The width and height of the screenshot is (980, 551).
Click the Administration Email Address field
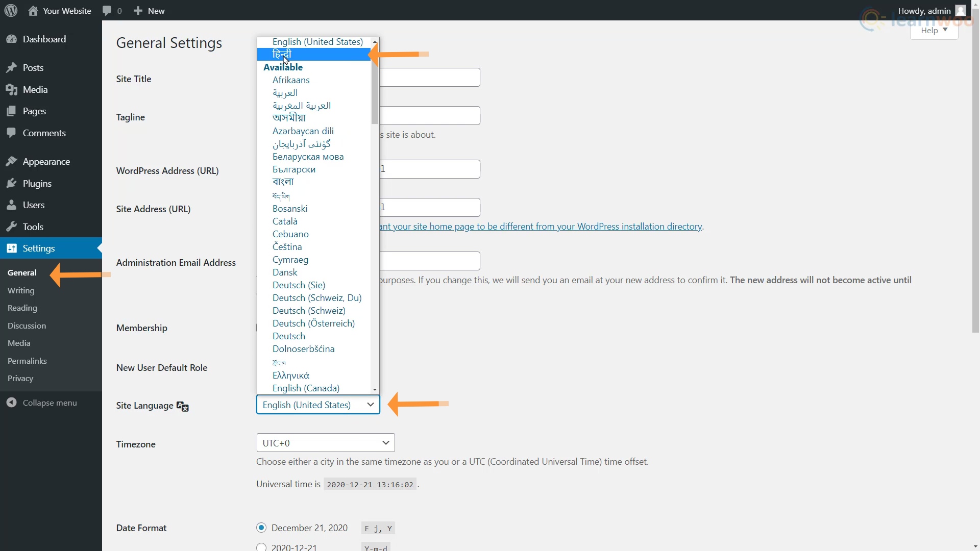(430, 261)
